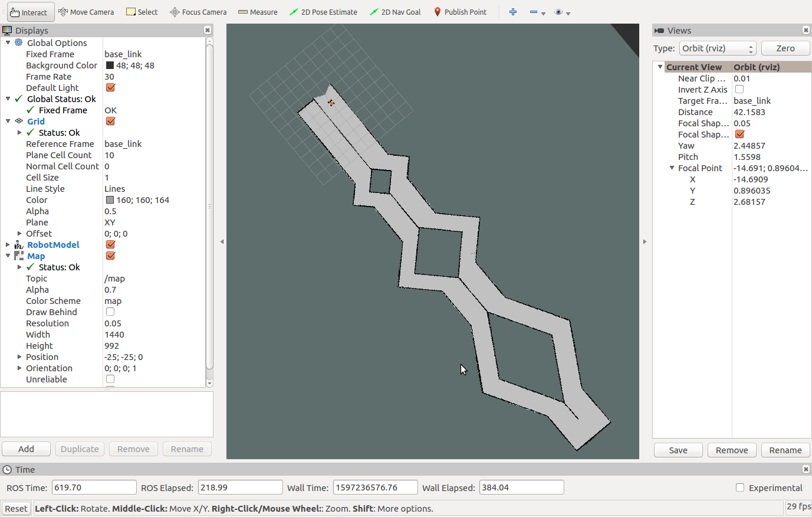
Task: Click the Add display button
Action: (26, 449)
